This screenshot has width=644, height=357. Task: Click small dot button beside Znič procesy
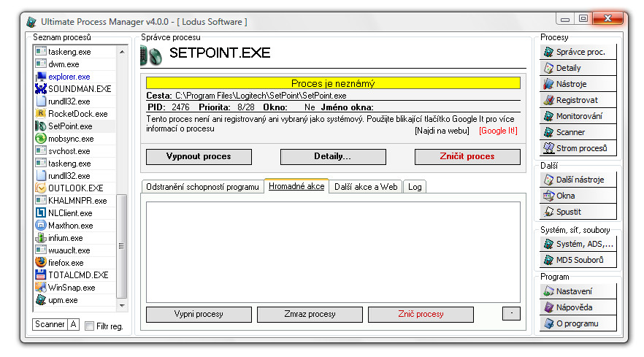pyautogui.click(x=511, y=313)
